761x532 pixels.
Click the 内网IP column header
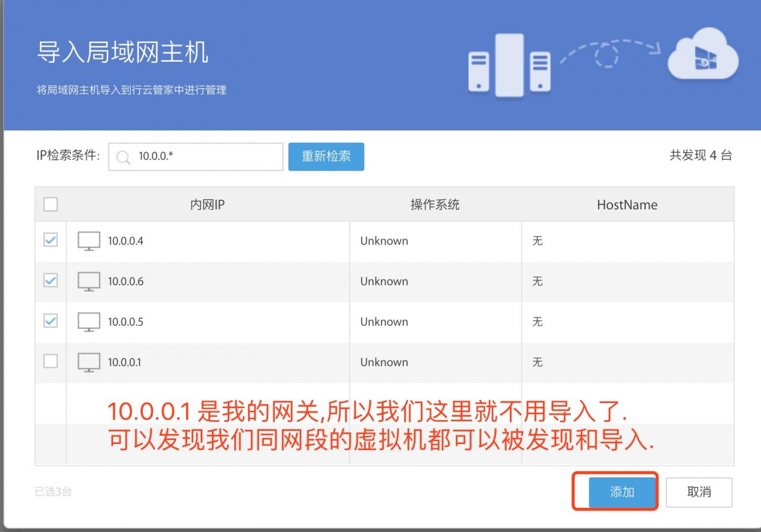pos(207,205)
